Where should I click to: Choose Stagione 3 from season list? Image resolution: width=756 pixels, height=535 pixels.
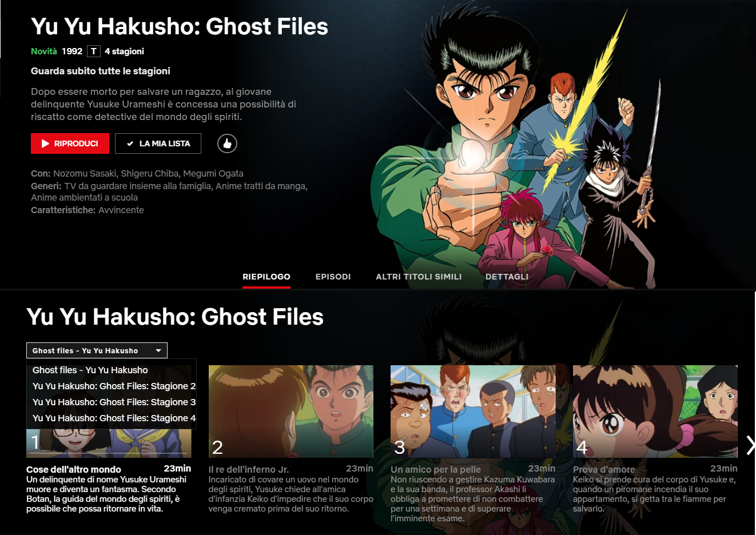point(114,402)
